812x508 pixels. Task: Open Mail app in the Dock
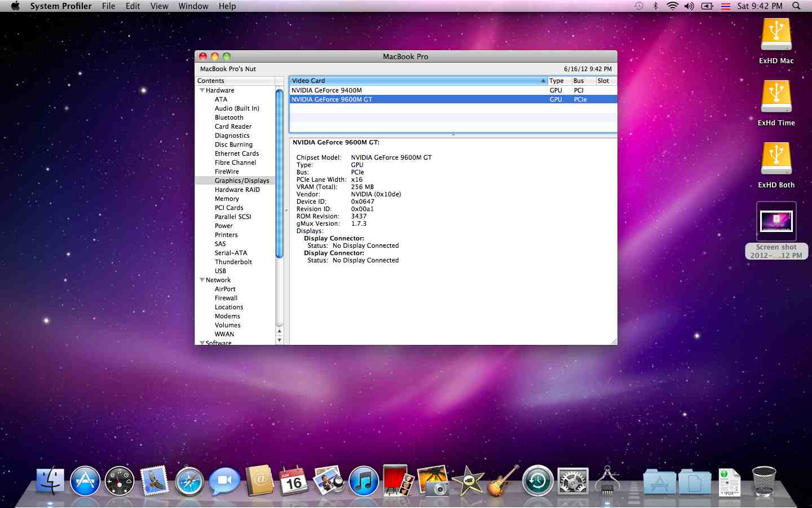click(154, 481)
